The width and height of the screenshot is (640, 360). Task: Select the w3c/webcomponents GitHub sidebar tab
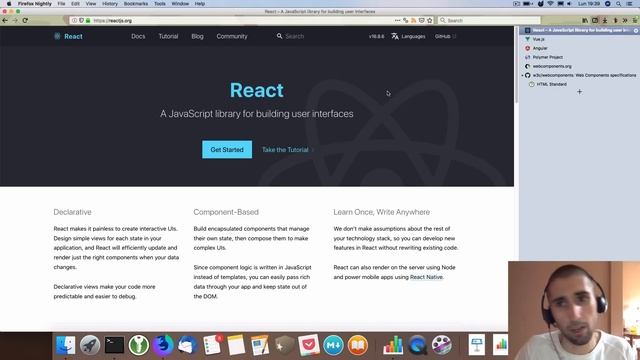[580, 75]
